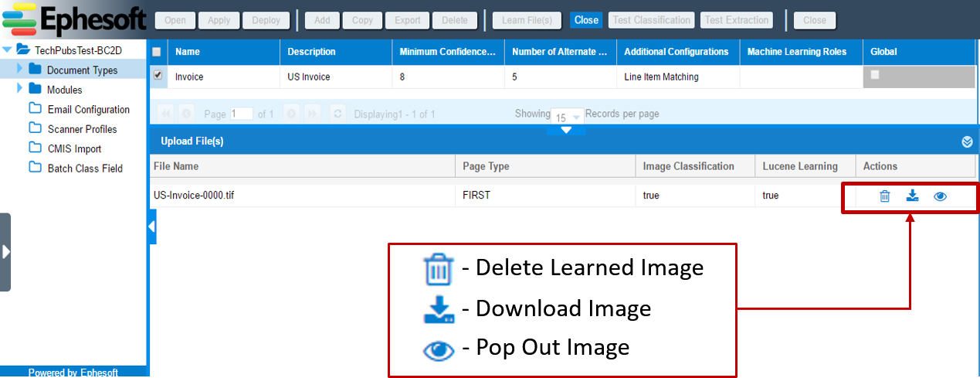Screen dimensions: 980x378
Task: Uncheck the Invoice row checkbox
Action: pos(158,76)
